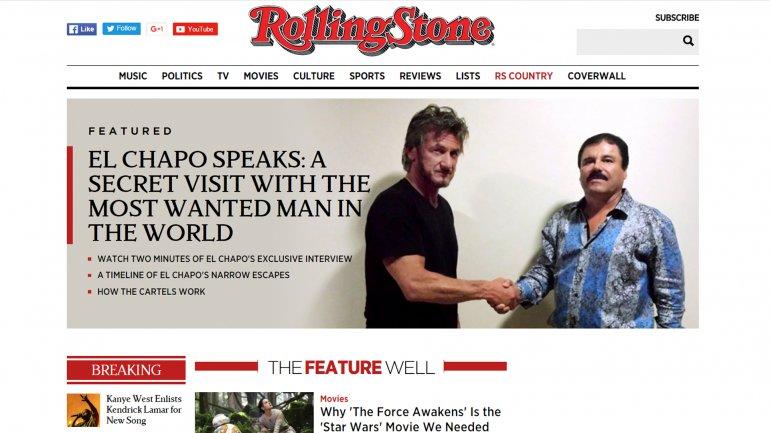Image resolution: width=770 pixels, height=433 pixels.
Task: Open the YouTube channel button
Action: click(x=195, y=29)
